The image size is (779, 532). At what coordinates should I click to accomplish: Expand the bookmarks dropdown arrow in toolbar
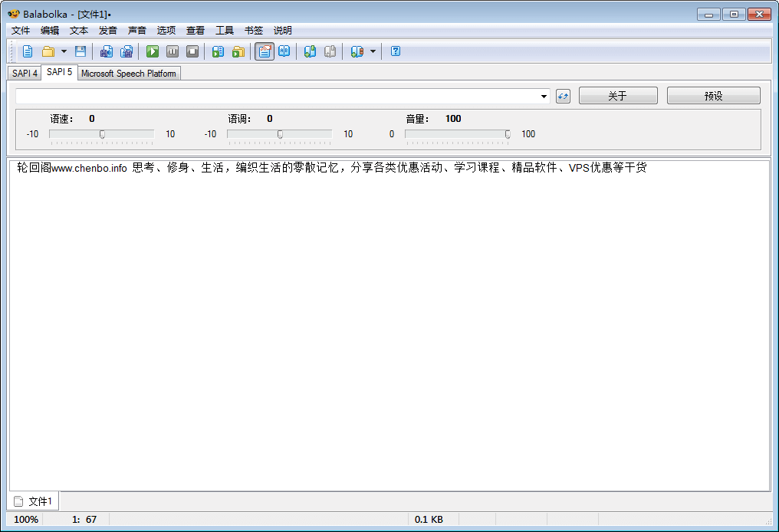373,51
